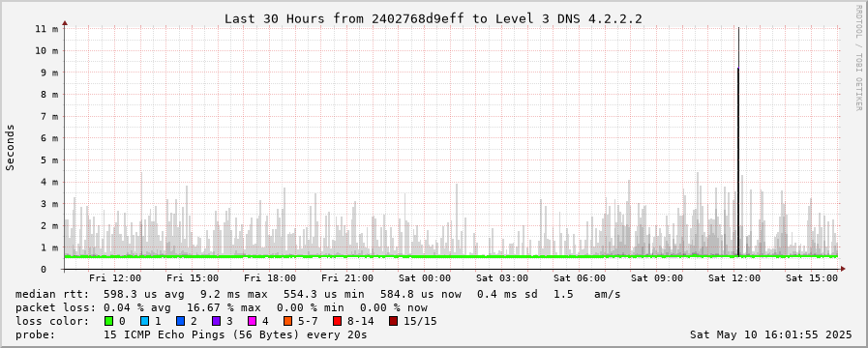The width and height of the screenshot is (868, 348).
Task: Click the graph title mentioning Level 3 DNS
Action: (x=433, y=18)
